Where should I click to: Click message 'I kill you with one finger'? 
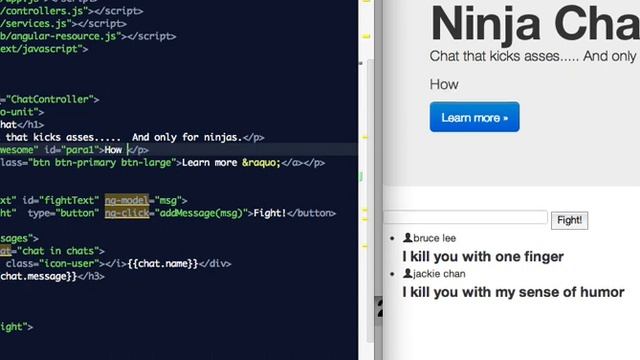point(483,257)
